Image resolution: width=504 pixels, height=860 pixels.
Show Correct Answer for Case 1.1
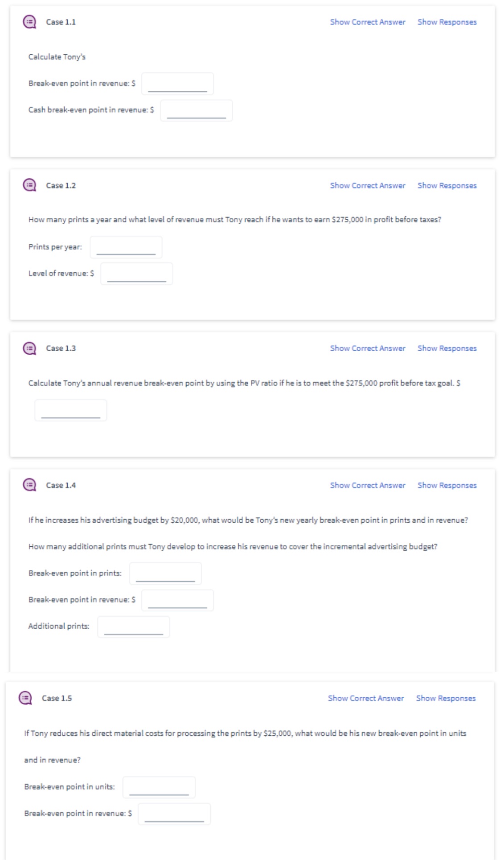point(367,22)
